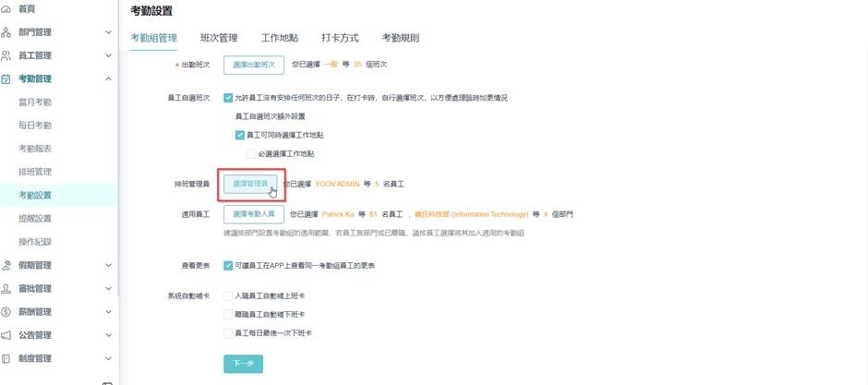
Task: Collapse the 考勤管理 menu chevron
Action: tap(108, 79)
